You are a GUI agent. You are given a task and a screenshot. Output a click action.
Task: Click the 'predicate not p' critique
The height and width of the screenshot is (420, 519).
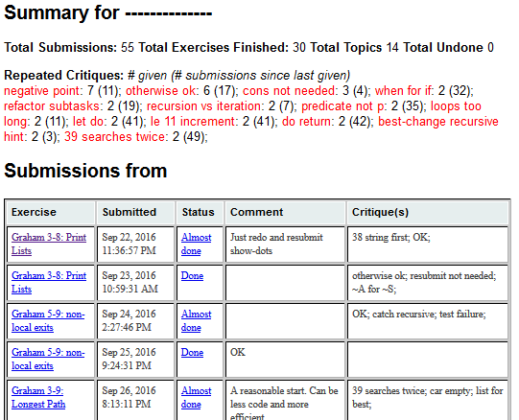click(x=343, y=105)
